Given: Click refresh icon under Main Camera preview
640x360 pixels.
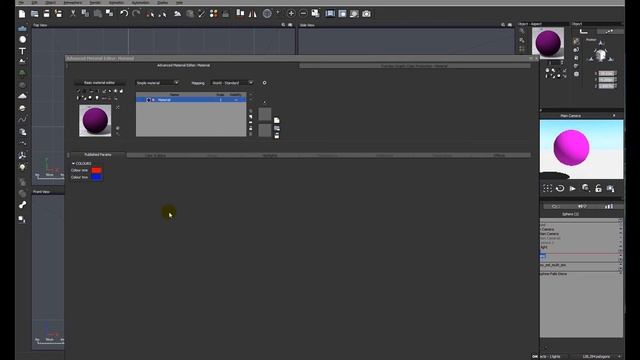Looking at the screenshot, I should pyautogui.click(x=560, y=188).
